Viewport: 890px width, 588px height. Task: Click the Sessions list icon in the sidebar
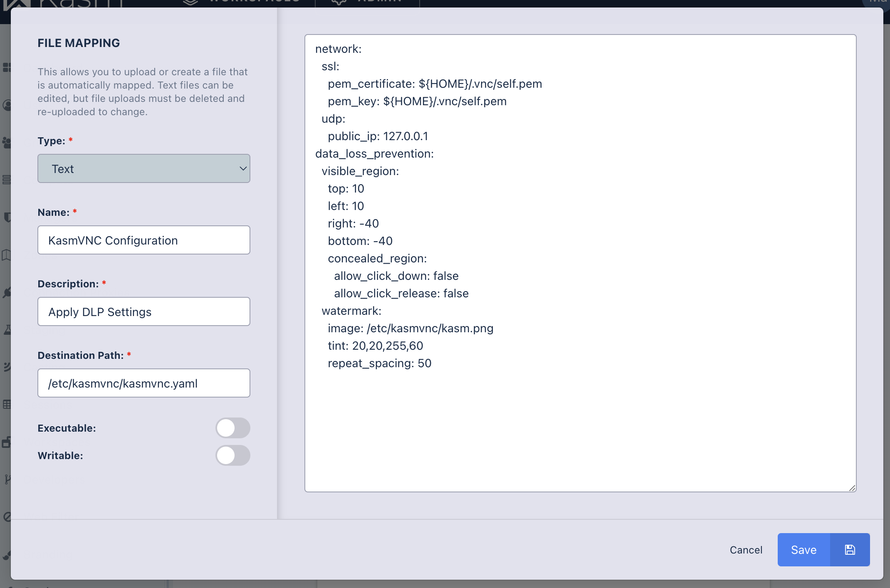pyautogui.click(x=7, y=180)
